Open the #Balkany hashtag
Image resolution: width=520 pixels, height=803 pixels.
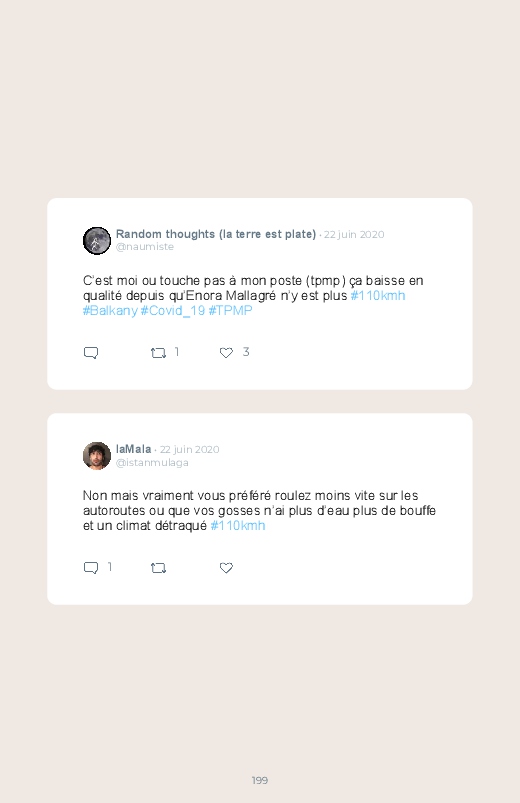110,311
